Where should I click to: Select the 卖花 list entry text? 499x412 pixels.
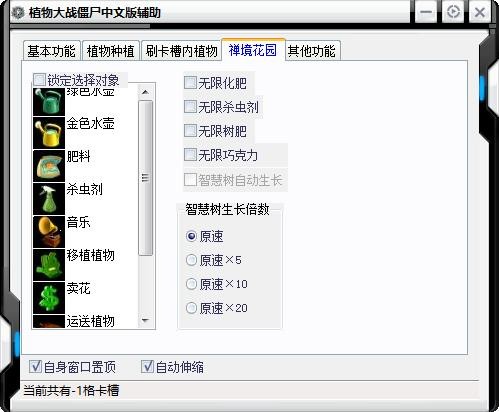pos(78,288)
